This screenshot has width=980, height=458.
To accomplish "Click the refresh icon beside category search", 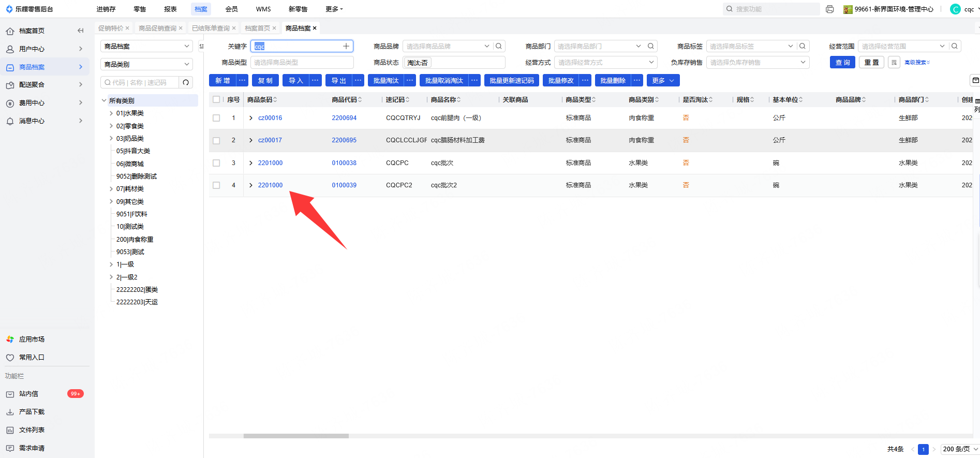I will coord(186,83).
